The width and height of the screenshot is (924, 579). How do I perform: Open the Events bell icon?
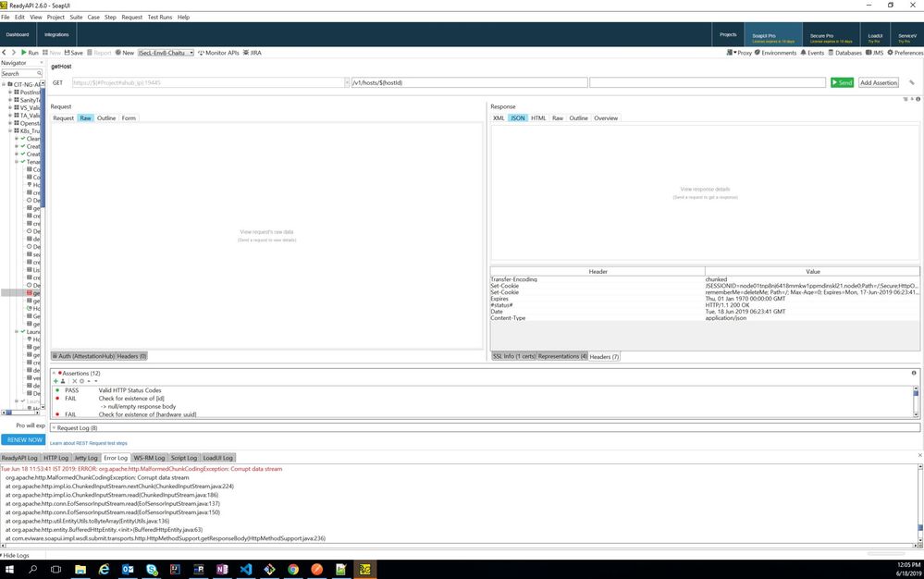click(x=803, y=53)
